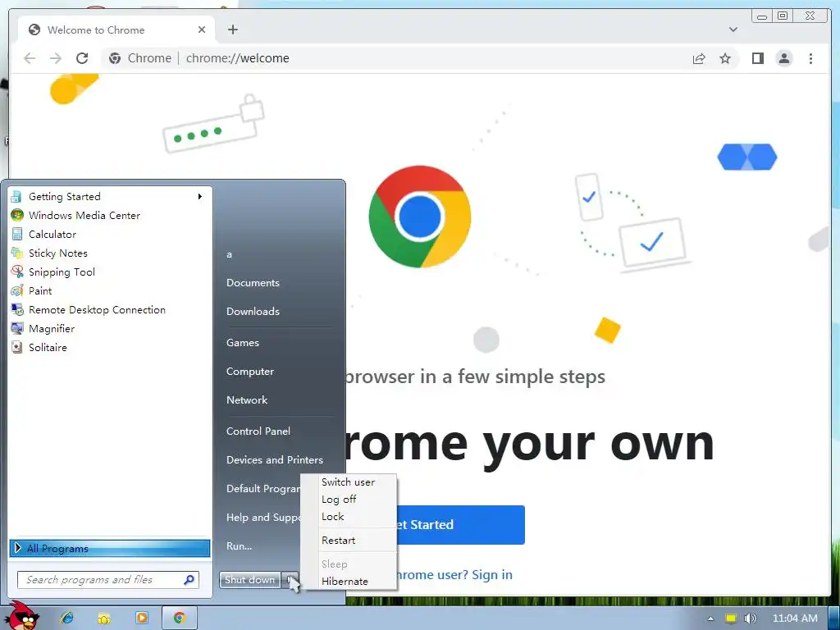Screen dimensions: 840x630
Task: Show hidden tray icons arrow
Action: click(710, 619)
